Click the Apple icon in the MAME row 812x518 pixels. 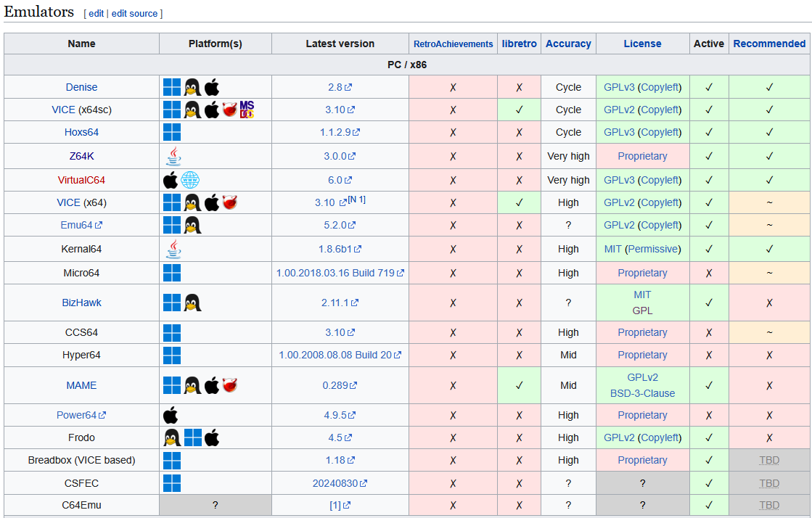click(212, 385)
